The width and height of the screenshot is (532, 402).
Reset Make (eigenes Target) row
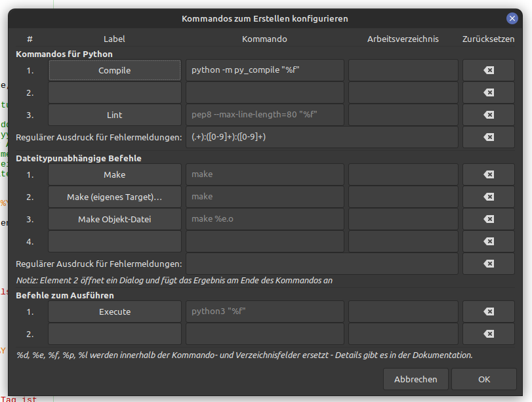488,197
